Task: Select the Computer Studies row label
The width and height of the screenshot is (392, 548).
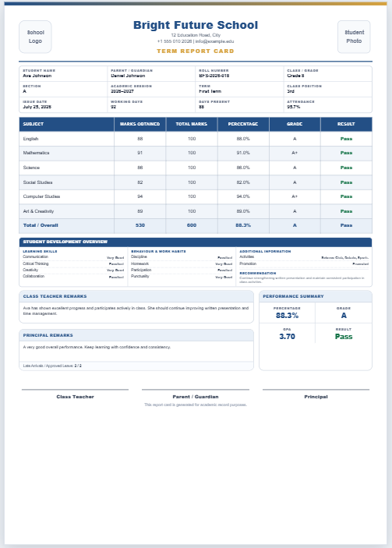Action: pyautogui.click(x=41, y=196)
